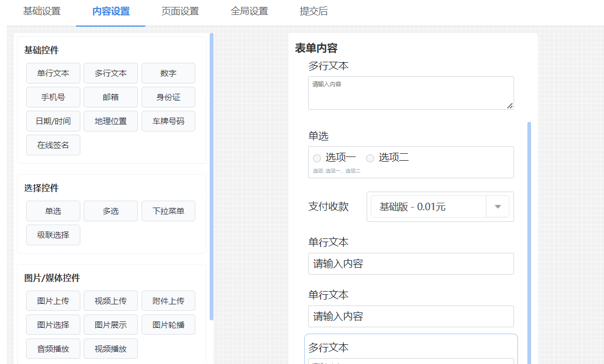Viewport: 604px width, 364px height.
Task: Select radio option 选项一 in the 单选 field
Action: [317, 158]
